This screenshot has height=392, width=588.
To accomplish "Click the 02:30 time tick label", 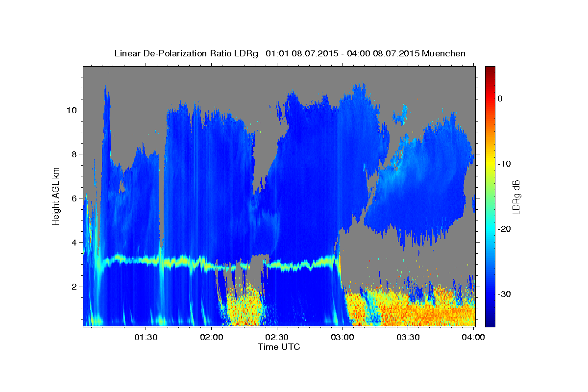I will coord(277,337).
